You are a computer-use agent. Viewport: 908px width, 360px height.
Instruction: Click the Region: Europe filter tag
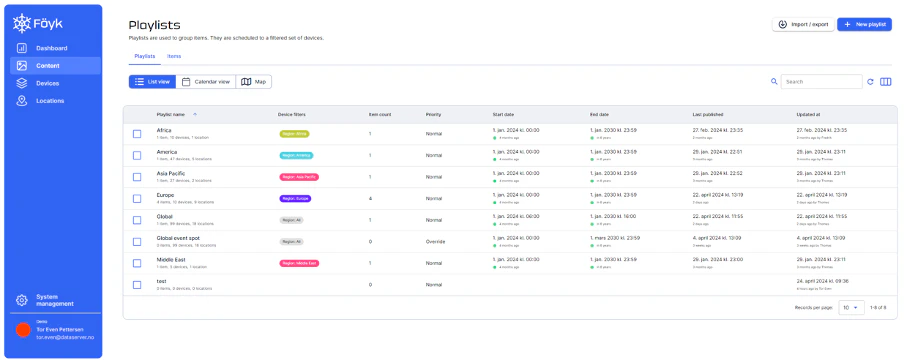click(x=295, y=199)
